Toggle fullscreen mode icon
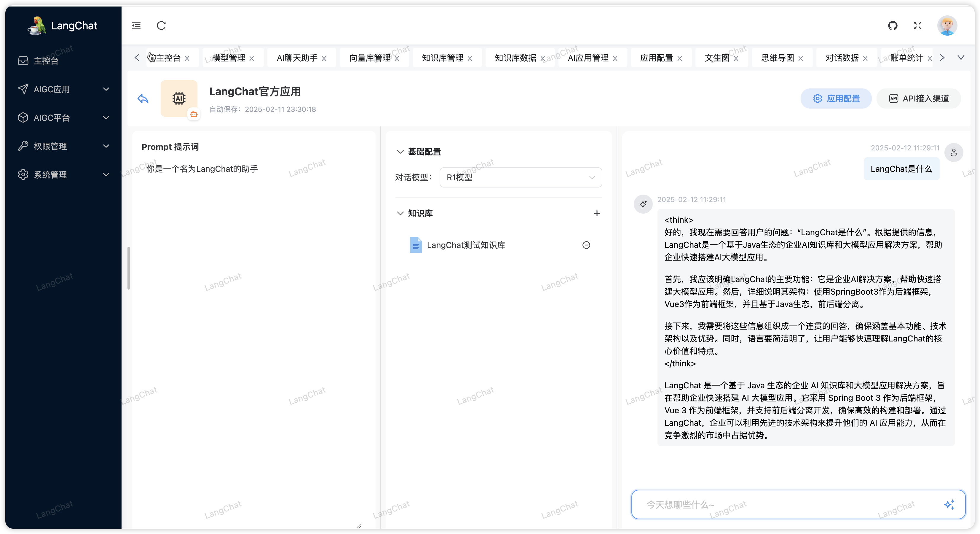This screenshot has width=980, height=534. click(x=918, y=26)
